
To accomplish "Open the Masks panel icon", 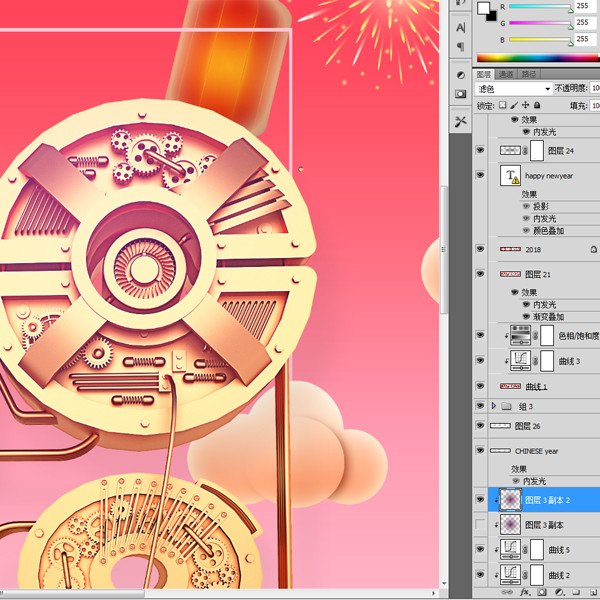I will (461, 94).
